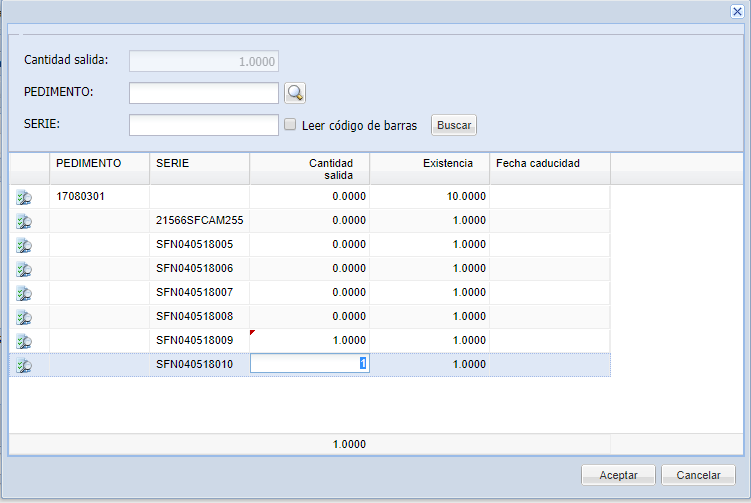Enable the Leer código de barras checkbox
The height and width of the screenshot is (503, 751).
[x=290, y=126]
